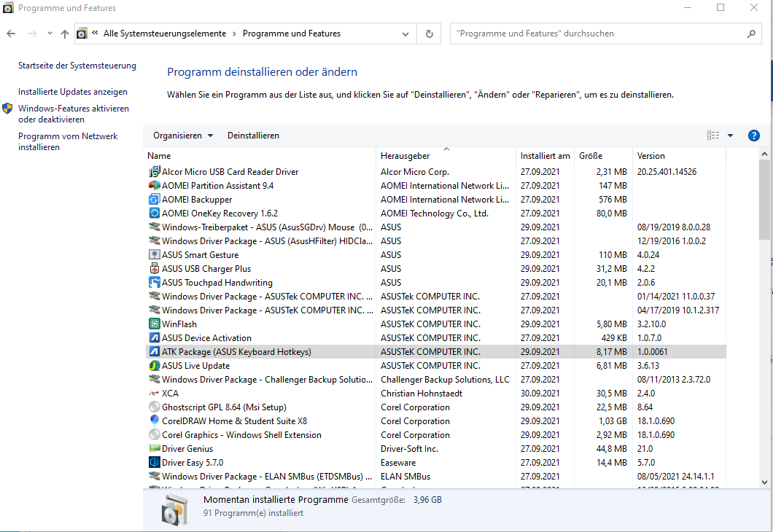Click the WinFlash program icon
The height and width of the screenshot is (532, 773).
[x=155, y=324]
